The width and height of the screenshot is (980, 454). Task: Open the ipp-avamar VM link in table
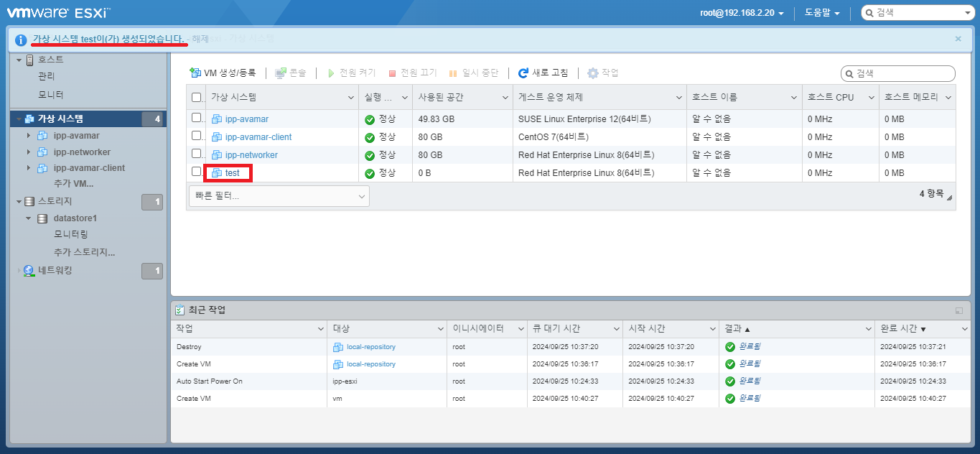pyautogui.click(x=246, y=119)
